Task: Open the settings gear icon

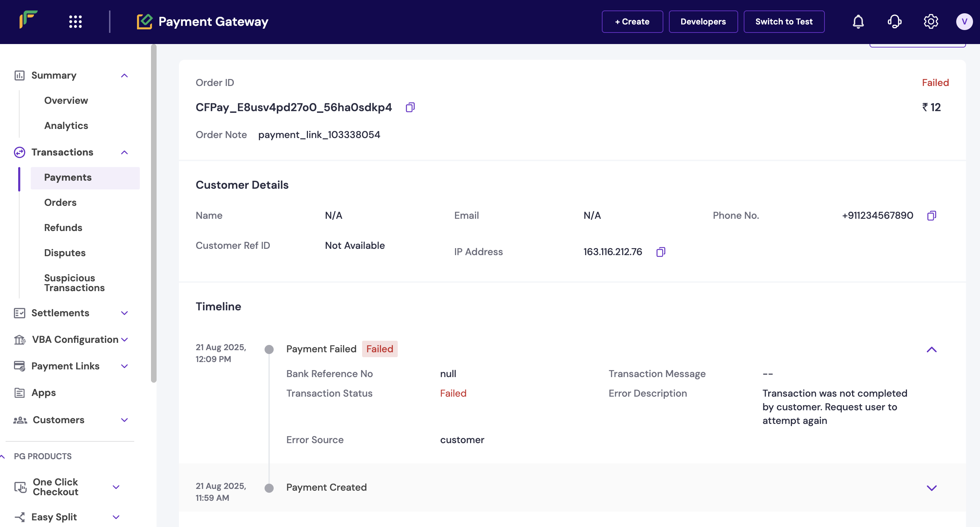Action: (x=930, y=22)
